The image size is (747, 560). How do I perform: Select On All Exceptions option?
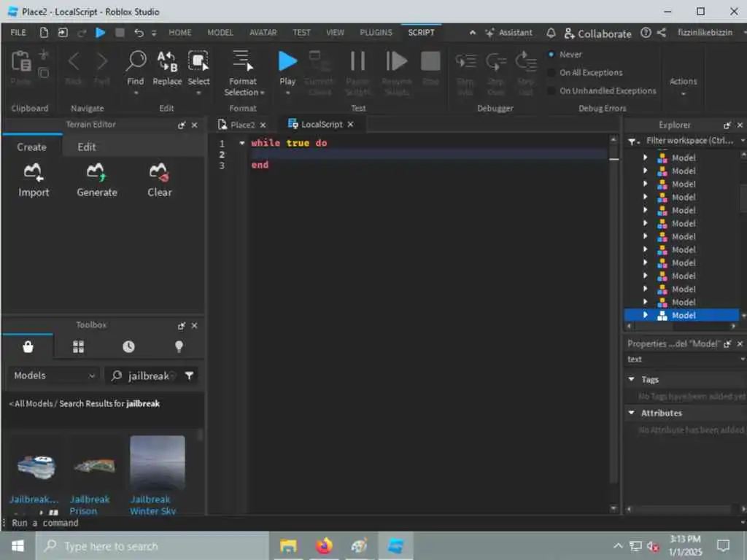(585, 72)
